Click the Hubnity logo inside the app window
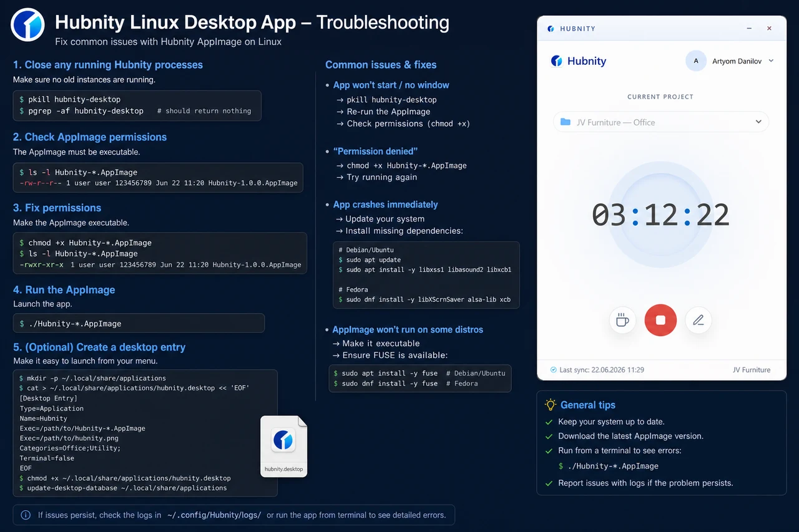Image resolution: width=799 pixels, height=532 pixels. (579, 61)
